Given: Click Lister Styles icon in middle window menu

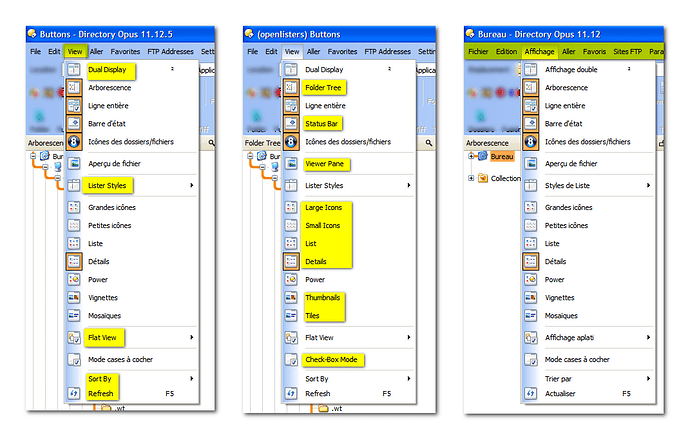Looking at the screenshot, I should tap(291, 185).
